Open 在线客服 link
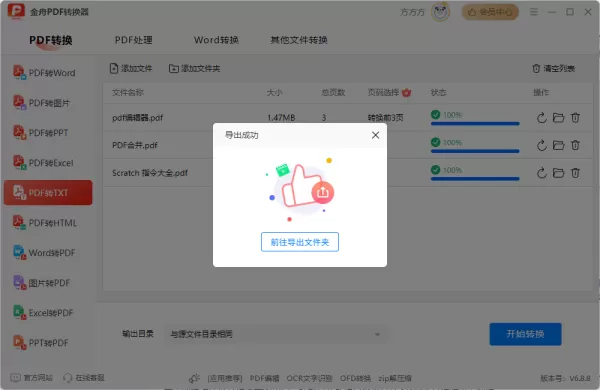600x390 pixels. point(83,378)
